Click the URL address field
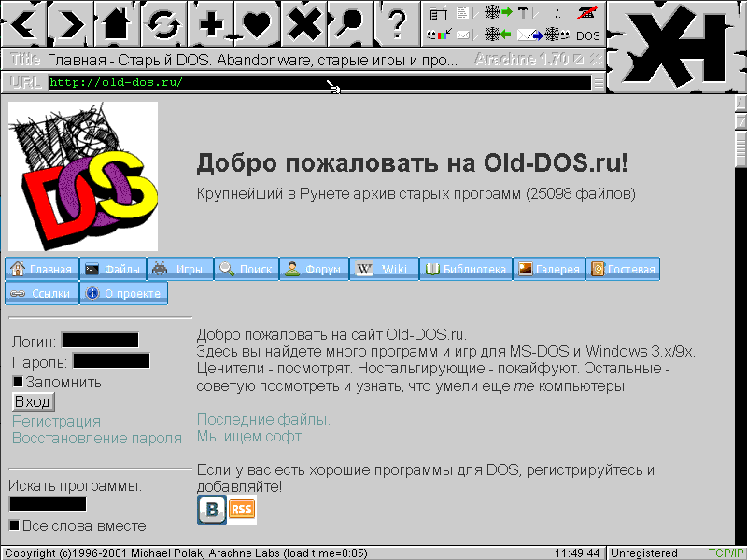The image size is (747, 560). click(x=319, y=82)
